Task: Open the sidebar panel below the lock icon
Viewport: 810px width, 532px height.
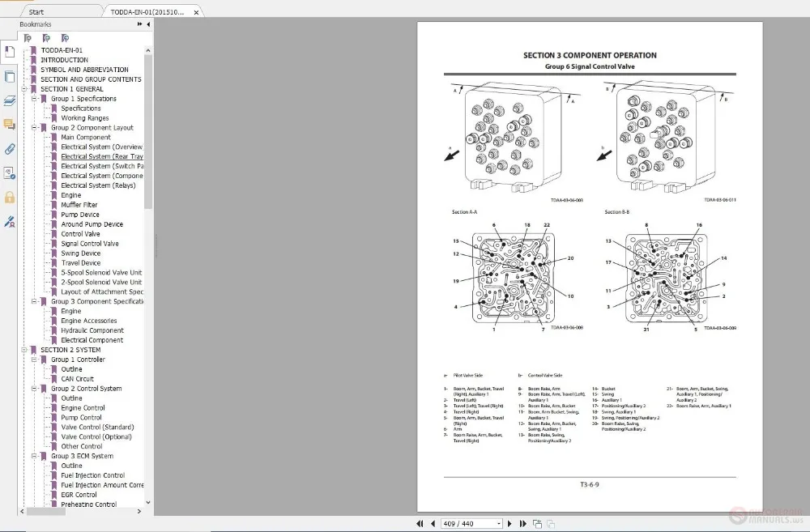Action: tap(9, 222)
